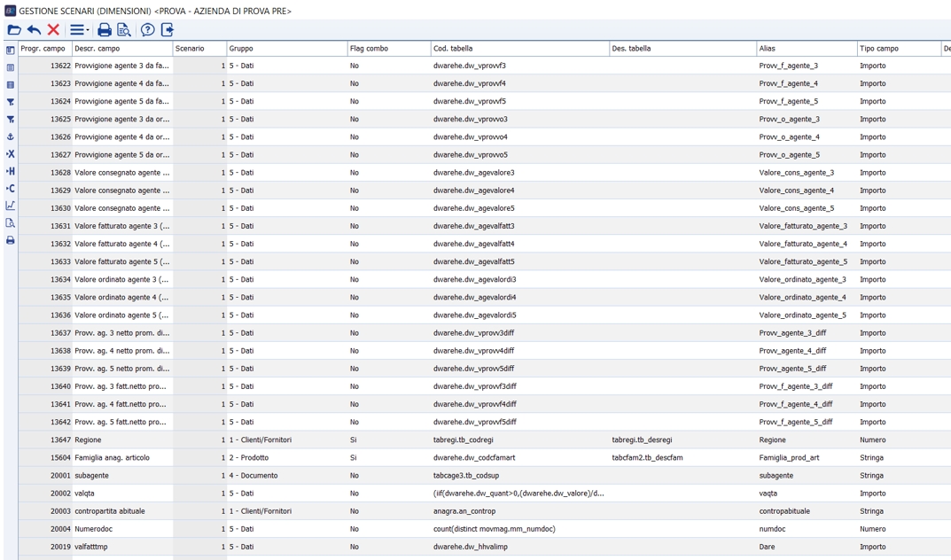
Task: Click cell dwarehe.dw_agevalfatt4
Action: [519, 244]
